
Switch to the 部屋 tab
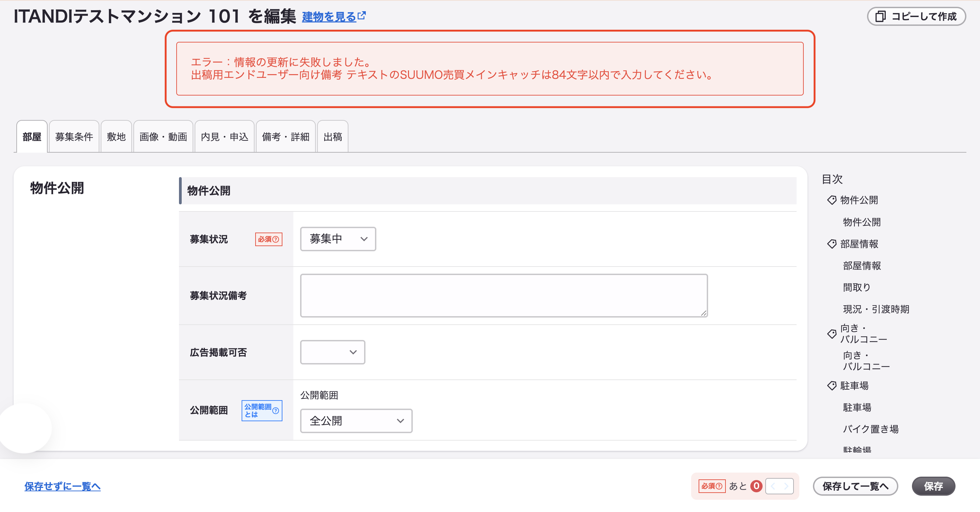click(x=32, y=136)
